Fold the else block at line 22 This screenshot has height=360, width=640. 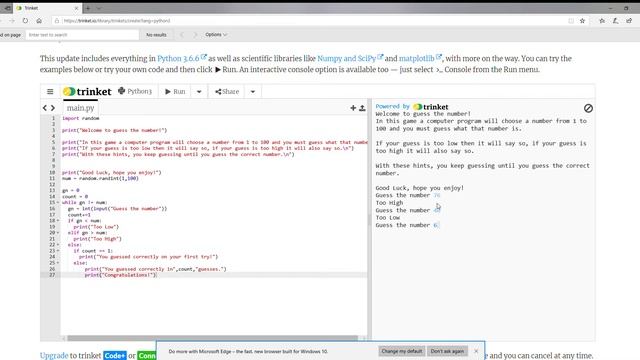pos(58,245)
